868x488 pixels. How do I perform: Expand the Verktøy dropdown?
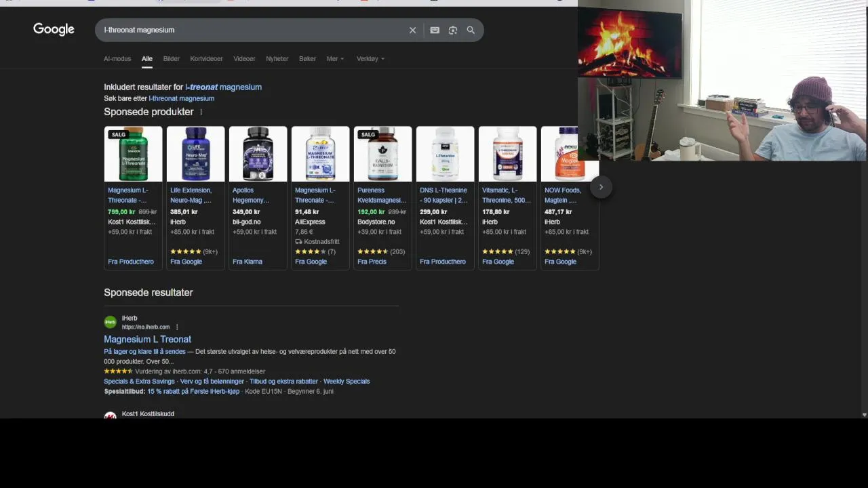coord(370,59)
